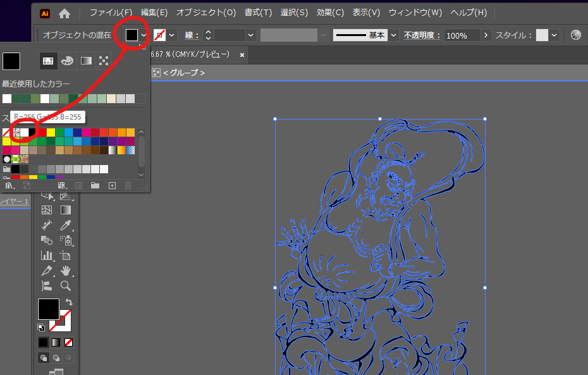
Task: Set paint mode to None
Action: 68,342
